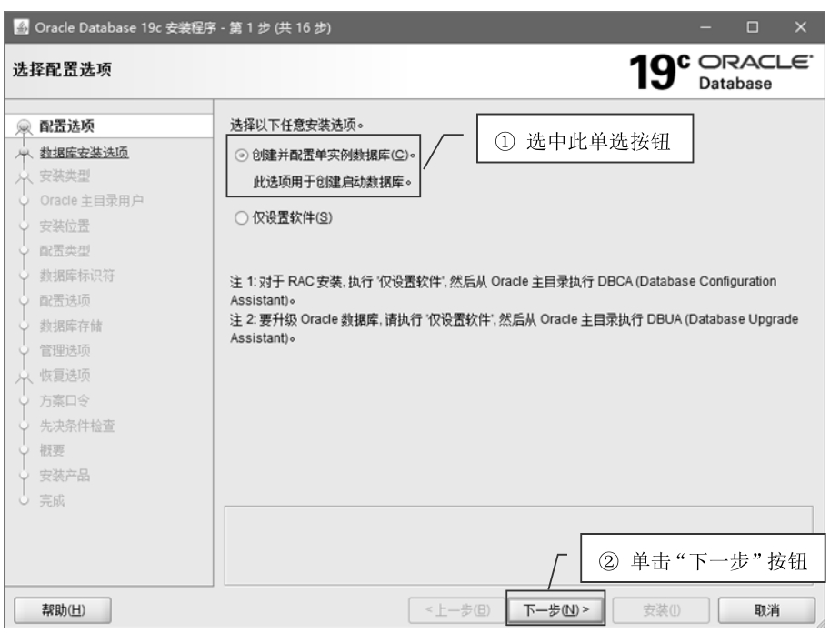Select the 方案口令 step
Image resolution: width=840 pixels, height=643 pixels.
click(x=65, y=401)
